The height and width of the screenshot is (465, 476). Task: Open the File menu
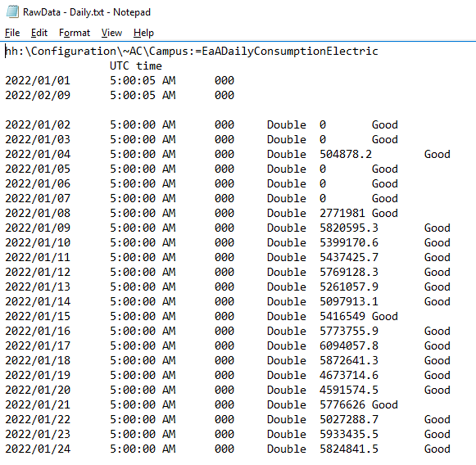pyautogui.click(x=13, y=33)
